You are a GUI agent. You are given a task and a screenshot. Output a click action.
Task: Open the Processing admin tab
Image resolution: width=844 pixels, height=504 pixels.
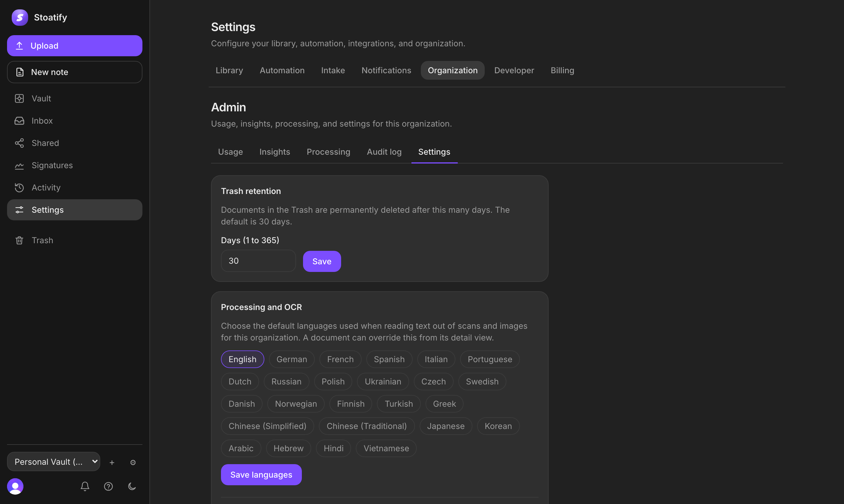tap(328, 152)
